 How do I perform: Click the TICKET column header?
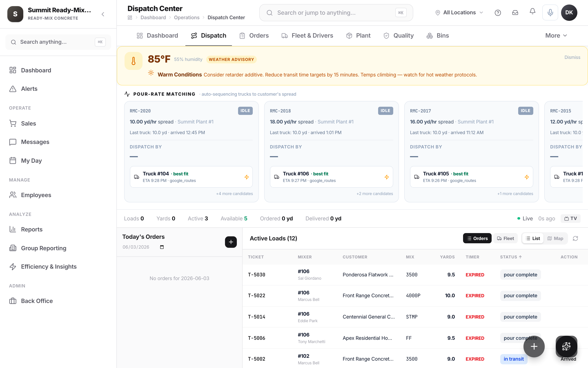pos(256,257)
